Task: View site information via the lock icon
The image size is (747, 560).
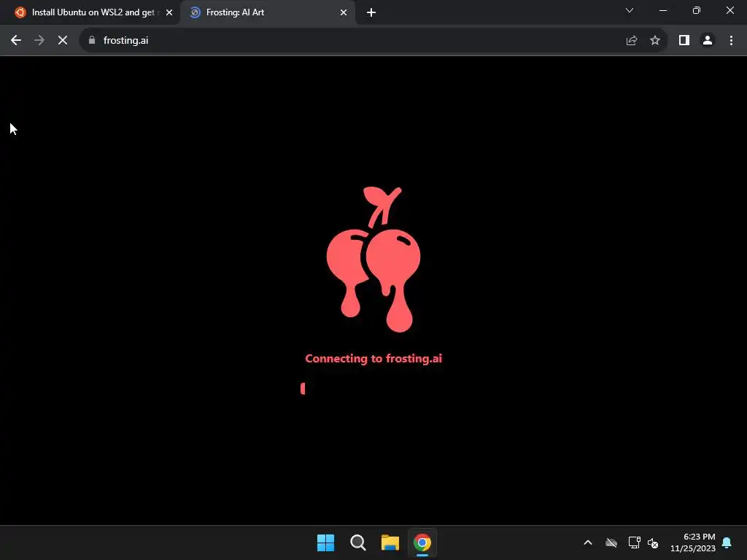Action: point(92,41)
